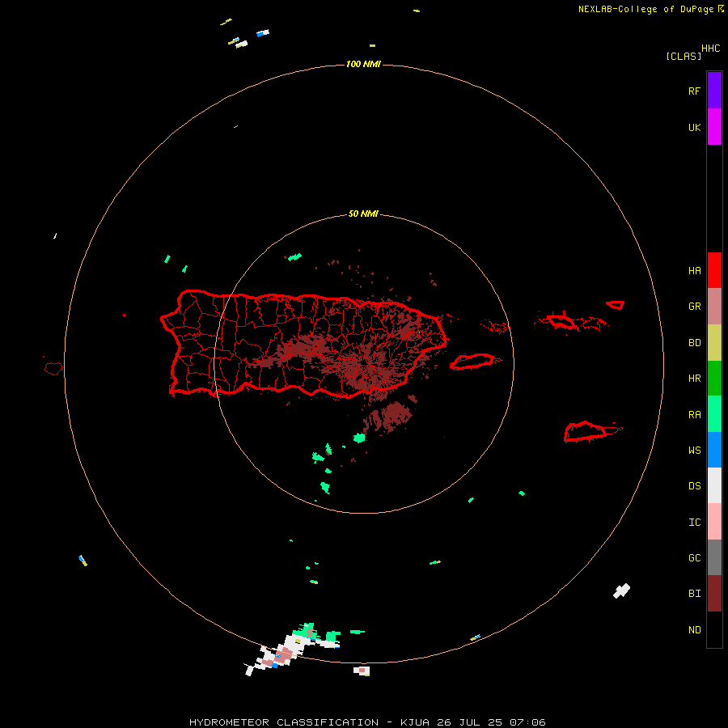This screenshot has height=728, width=728.
Task: Click the St. Croix island outline
Action: click(x=592, y=432)
